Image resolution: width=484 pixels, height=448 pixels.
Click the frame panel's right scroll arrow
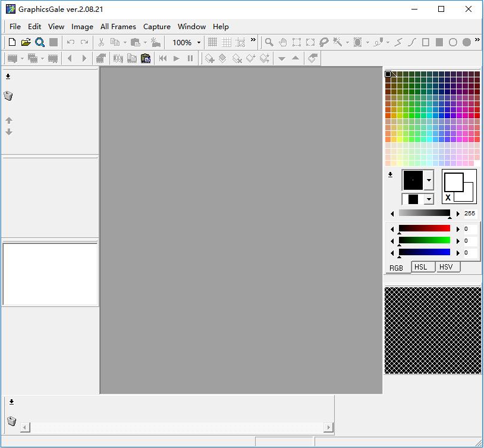coord(328,427)
